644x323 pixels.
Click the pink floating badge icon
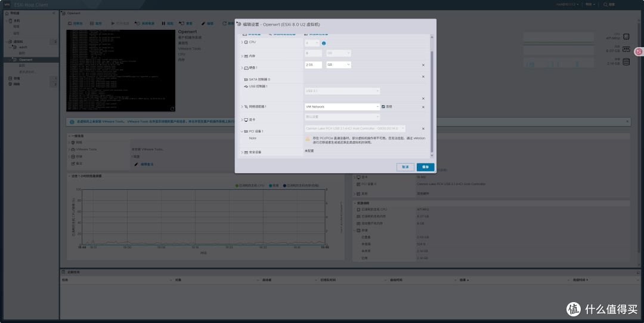(639, 51)
